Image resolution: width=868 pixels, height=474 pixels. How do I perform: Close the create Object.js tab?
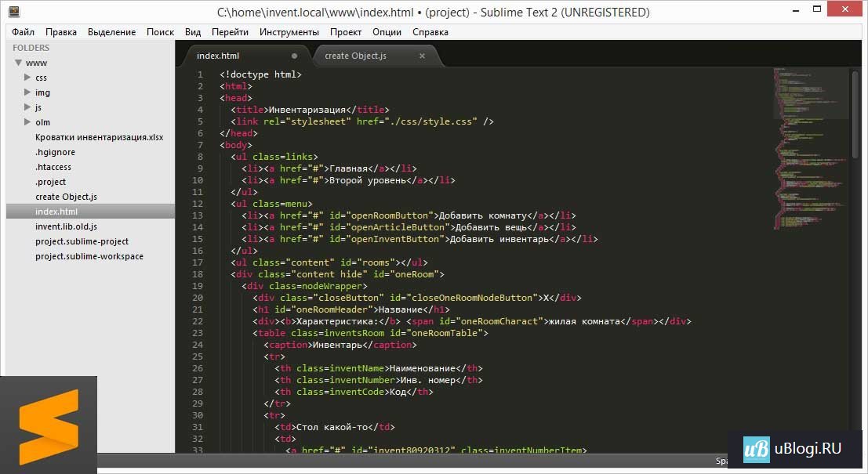[422, 56]
